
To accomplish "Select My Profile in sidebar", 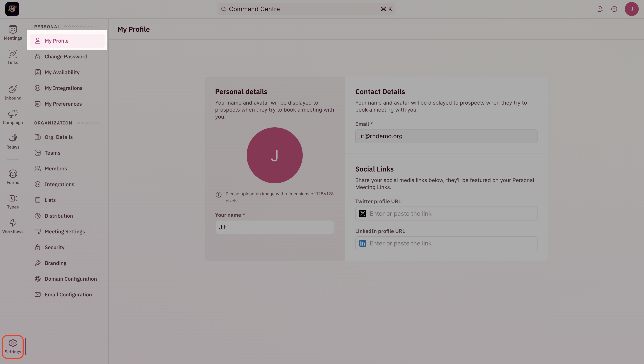I will coord(67,41).
